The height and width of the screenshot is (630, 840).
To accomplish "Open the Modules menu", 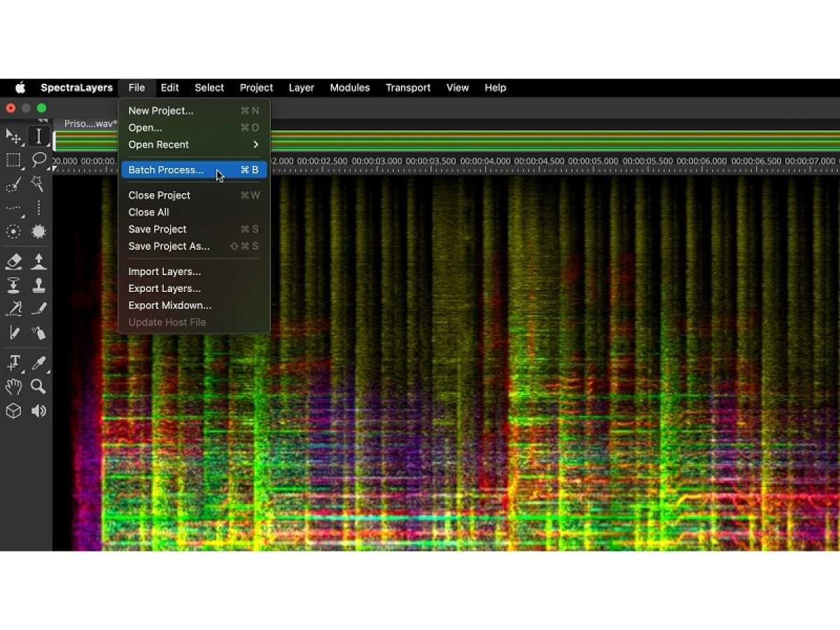I will 349,87.
